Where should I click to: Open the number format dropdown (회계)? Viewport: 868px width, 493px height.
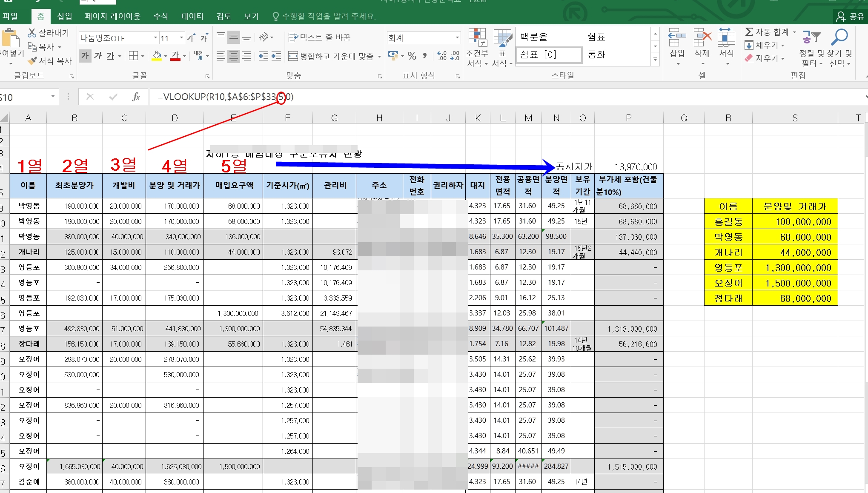click(x=457, y=37)
